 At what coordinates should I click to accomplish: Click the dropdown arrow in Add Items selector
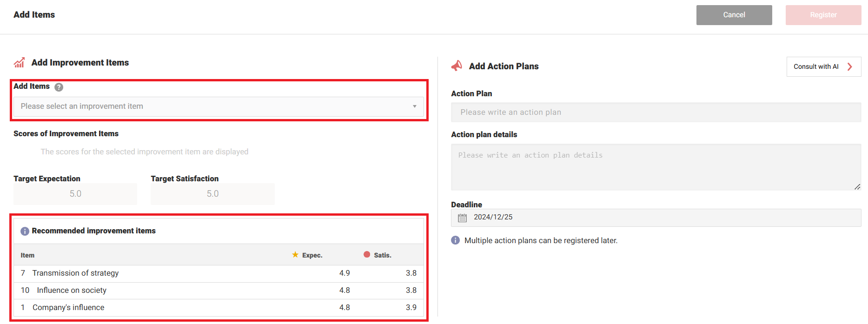click(414, 106)
